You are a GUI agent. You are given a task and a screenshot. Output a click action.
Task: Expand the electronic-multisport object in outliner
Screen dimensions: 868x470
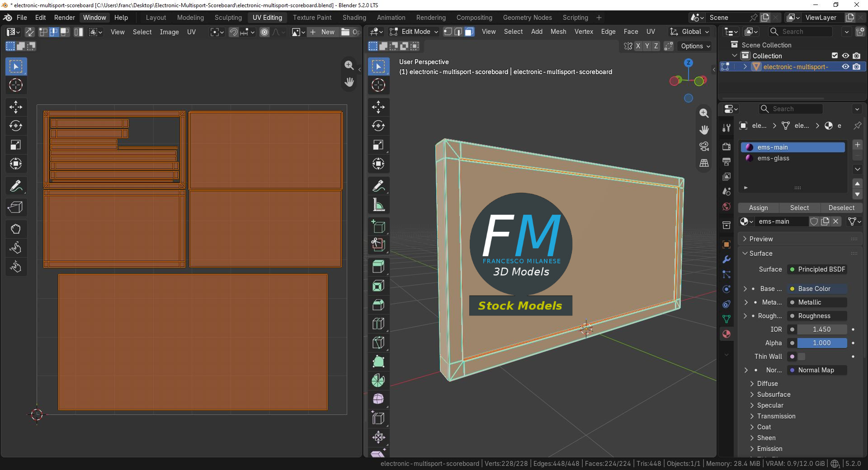tap(745, 66)
